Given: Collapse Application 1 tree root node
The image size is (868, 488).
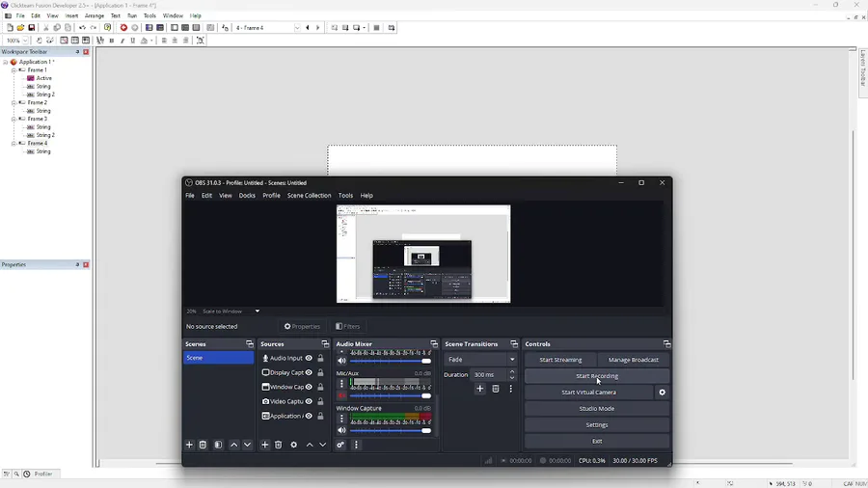Looking at the screenshot, I should [x=6, y=62].
